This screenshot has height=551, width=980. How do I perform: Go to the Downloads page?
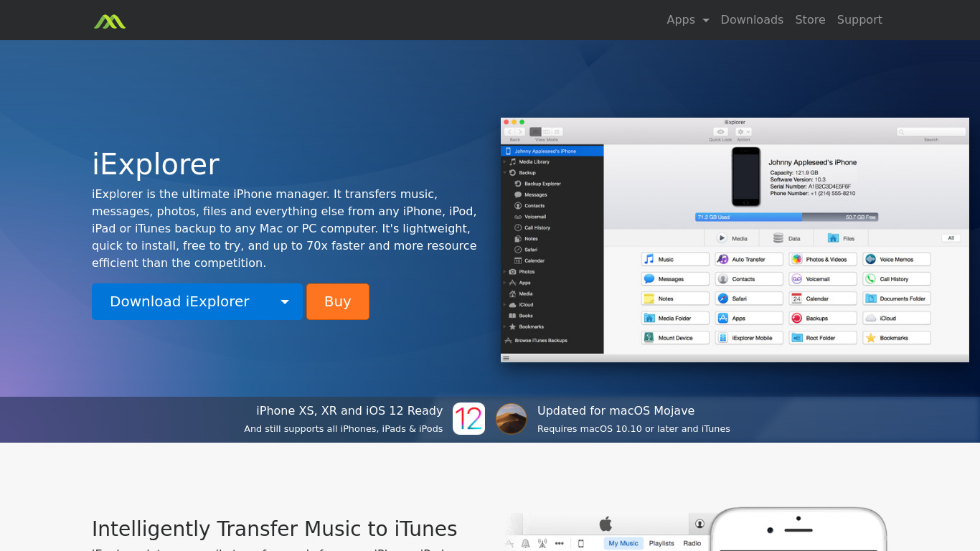pos(752,20)
